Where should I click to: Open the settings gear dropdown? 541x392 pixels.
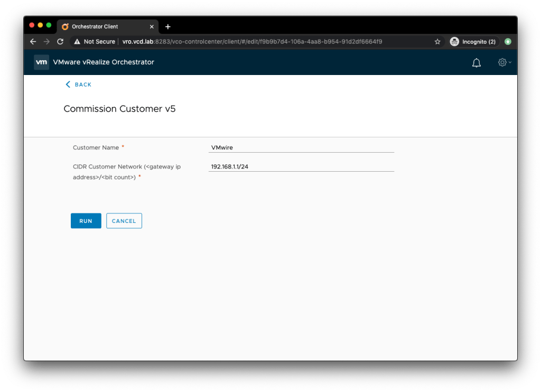pyautogui.click(x=504, y=62)
